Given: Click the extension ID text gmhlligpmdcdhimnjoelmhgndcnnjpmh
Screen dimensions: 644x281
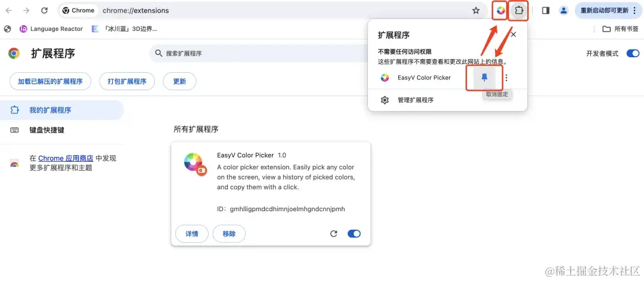Looking at the screenshot, I should coord(287,209).
